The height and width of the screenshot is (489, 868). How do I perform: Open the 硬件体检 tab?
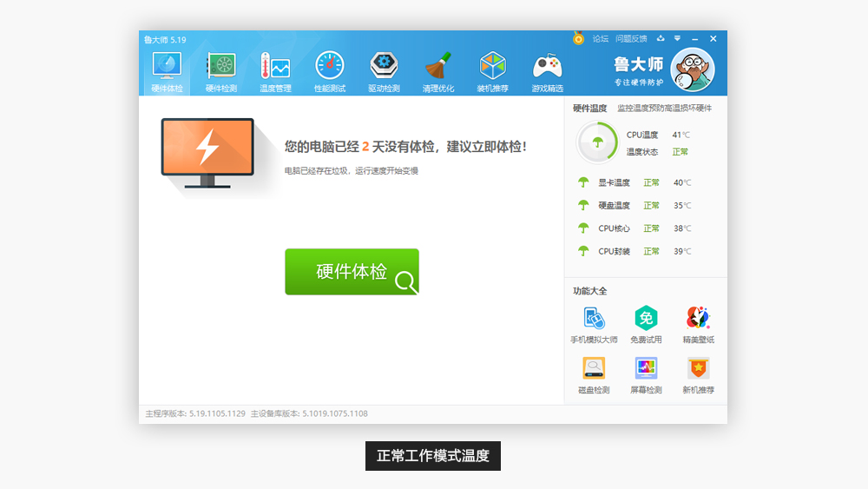click(167, 72)
